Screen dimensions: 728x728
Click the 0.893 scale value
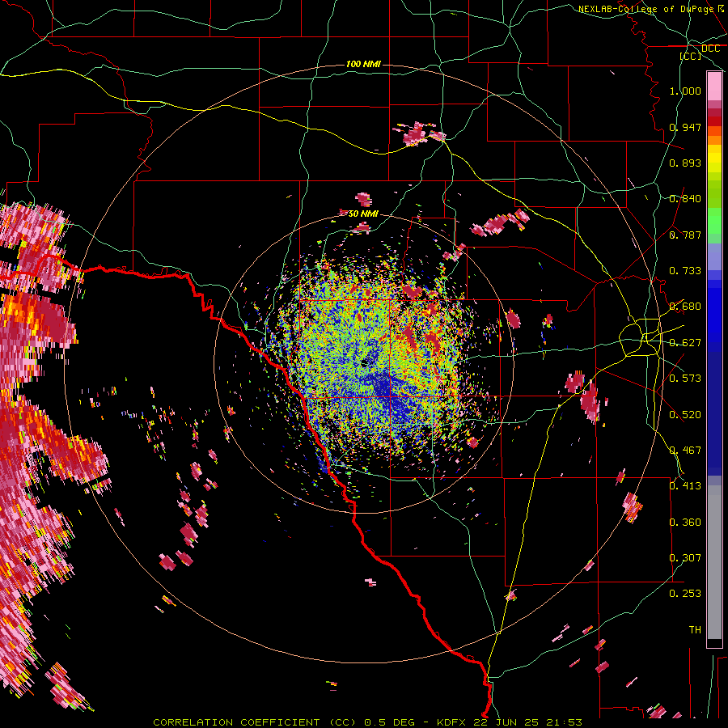coord(685,163)
